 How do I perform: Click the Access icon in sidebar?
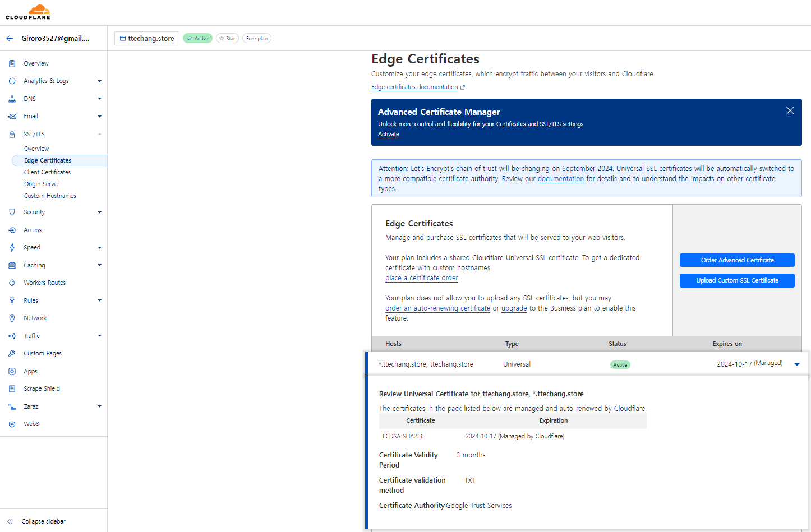(12, 230)
